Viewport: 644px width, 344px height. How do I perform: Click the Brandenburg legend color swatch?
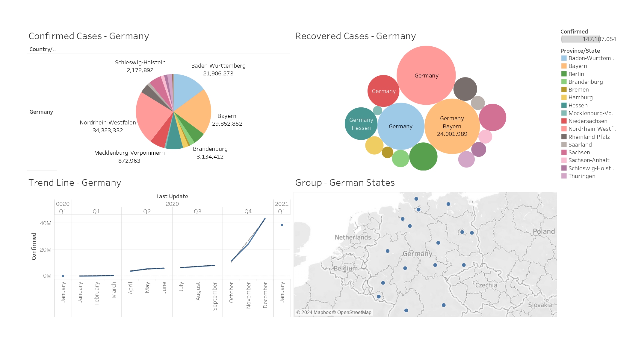click(x=564, y=82)
